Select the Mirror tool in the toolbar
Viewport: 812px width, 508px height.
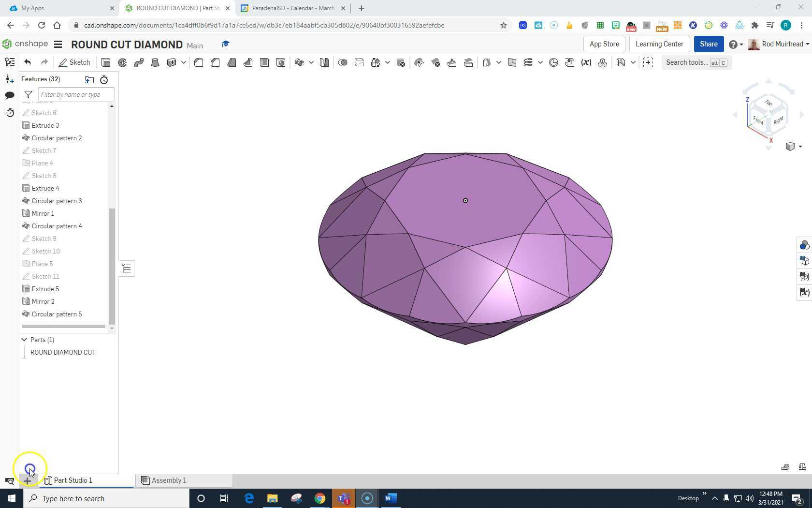coord(324,62)
